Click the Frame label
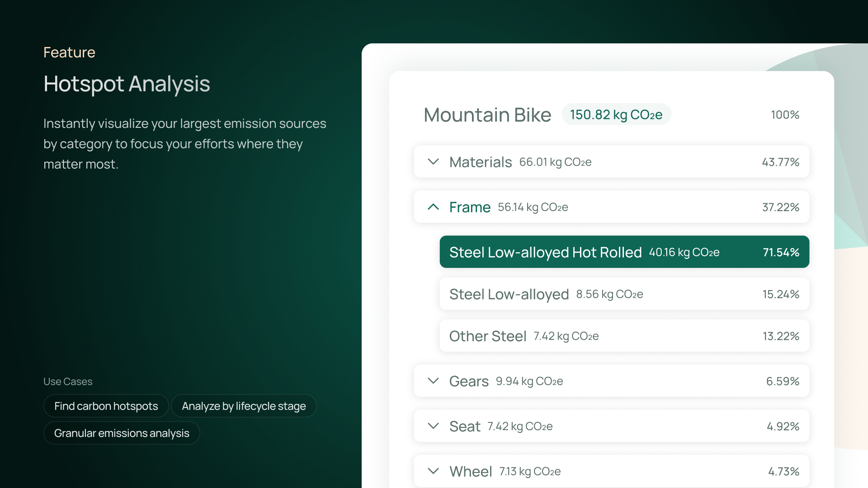868x488 pixels. coord(470,207)
